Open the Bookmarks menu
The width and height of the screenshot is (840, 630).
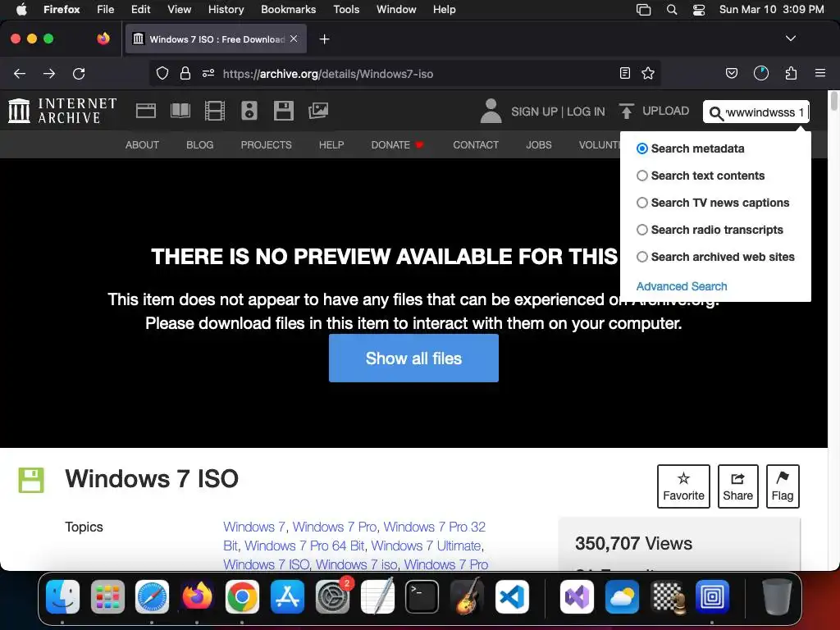(x=288, y=10)
